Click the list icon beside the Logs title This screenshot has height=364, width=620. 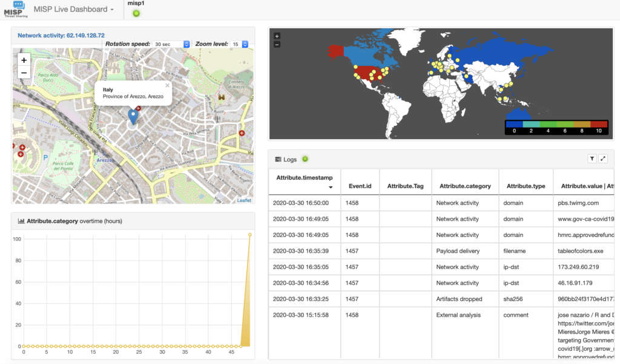(277, 159)
